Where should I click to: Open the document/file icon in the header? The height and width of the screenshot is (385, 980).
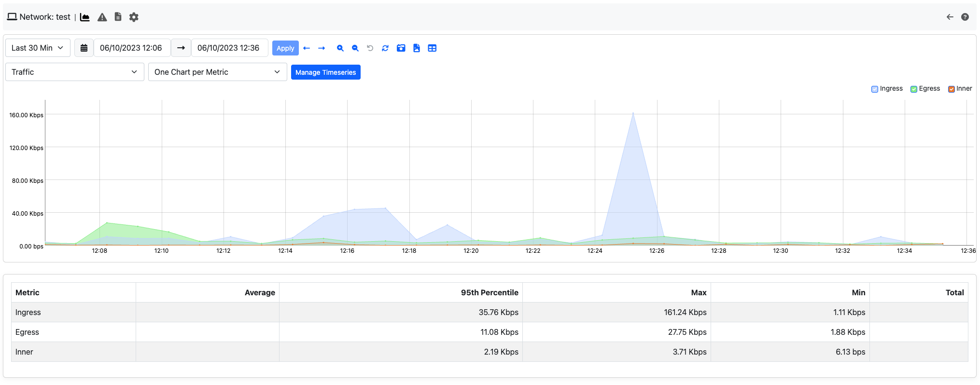(x=118, y=17)
